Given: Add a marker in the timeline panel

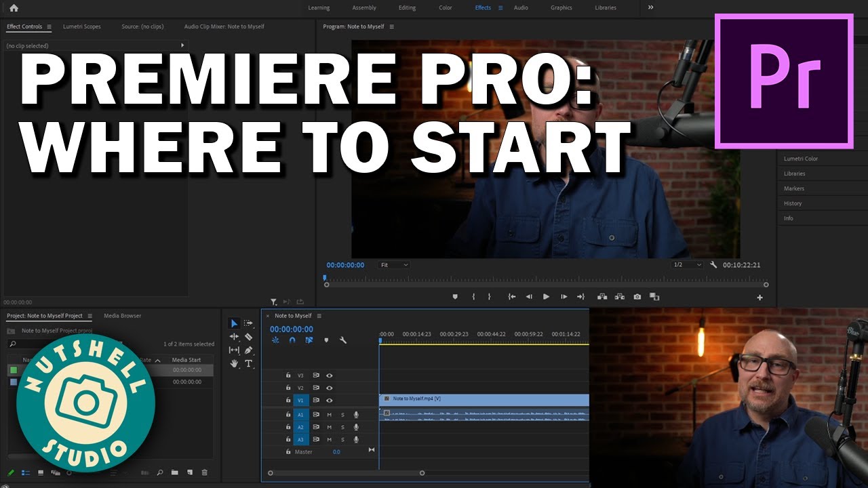Looking at the screenshot, I should coord(326,340).
